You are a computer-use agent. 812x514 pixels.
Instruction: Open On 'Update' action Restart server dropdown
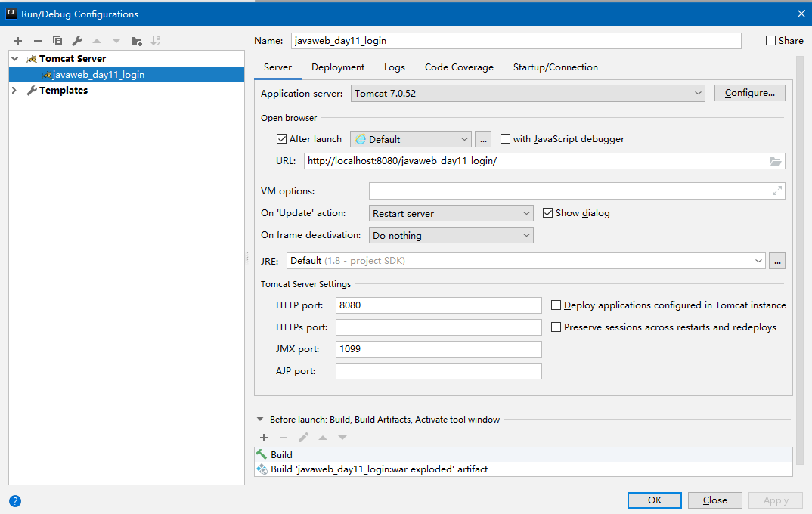pyautogui.click(x=451, y=213)
